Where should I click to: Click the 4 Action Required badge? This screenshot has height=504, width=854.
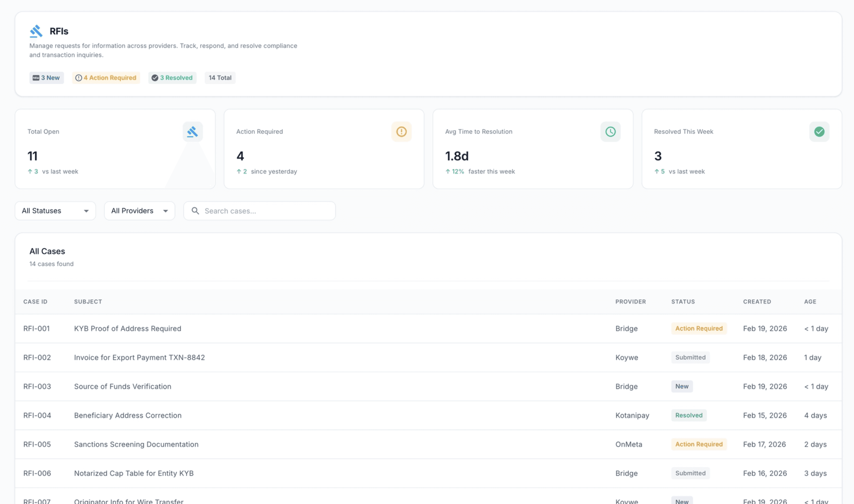point(106,78)
